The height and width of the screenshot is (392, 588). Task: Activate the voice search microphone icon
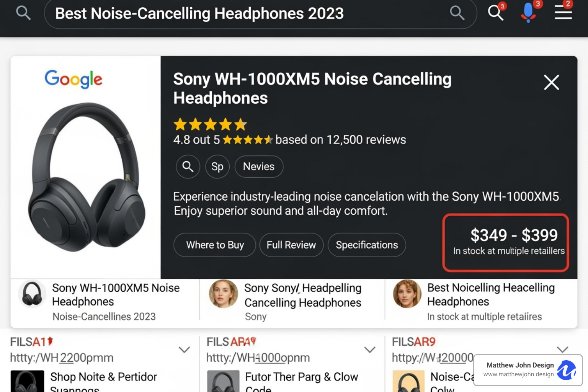528,12
